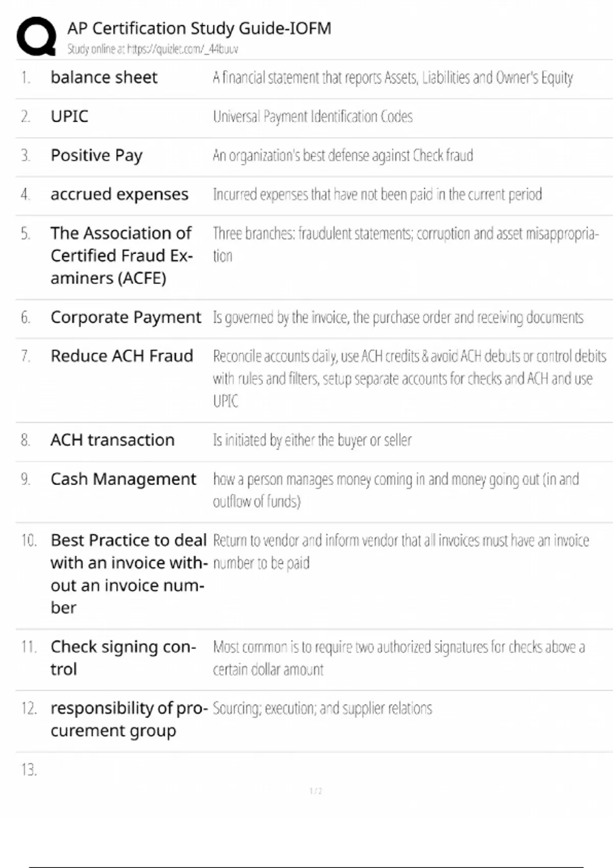Select the 'Cash Management' term
613x868 pixels.
coord(123,479)
